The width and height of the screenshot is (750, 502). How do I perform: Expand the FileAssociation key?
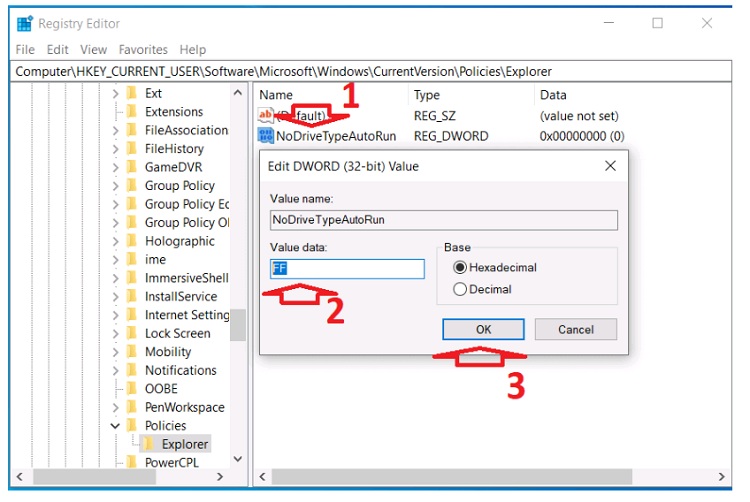[115, 130]
